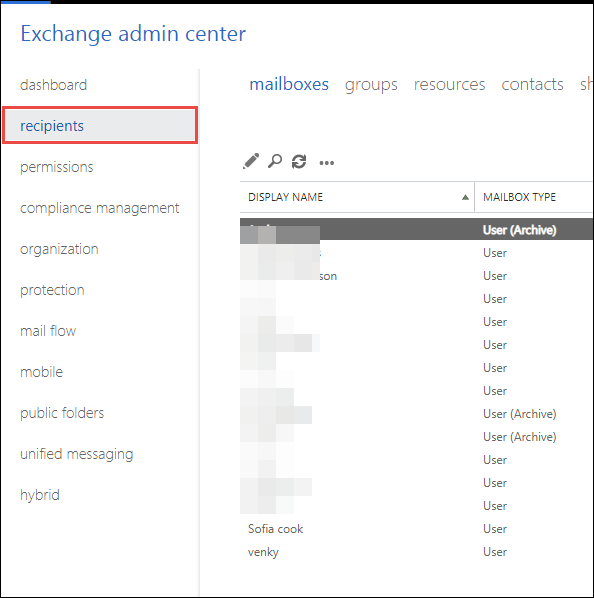
Task: Refresh the mailbox list
Action: click(299, 161)
